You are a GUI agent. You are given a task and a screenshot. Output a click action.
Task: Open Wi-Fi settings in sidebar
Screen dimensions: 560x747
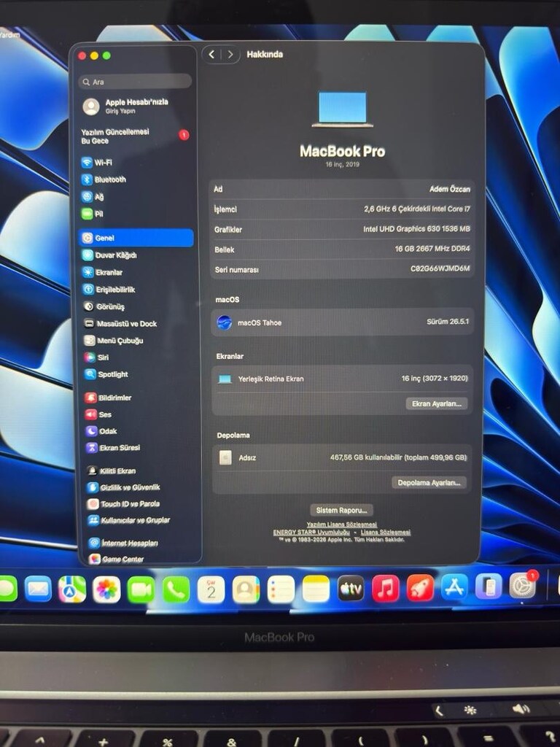[x=97, y=163]
